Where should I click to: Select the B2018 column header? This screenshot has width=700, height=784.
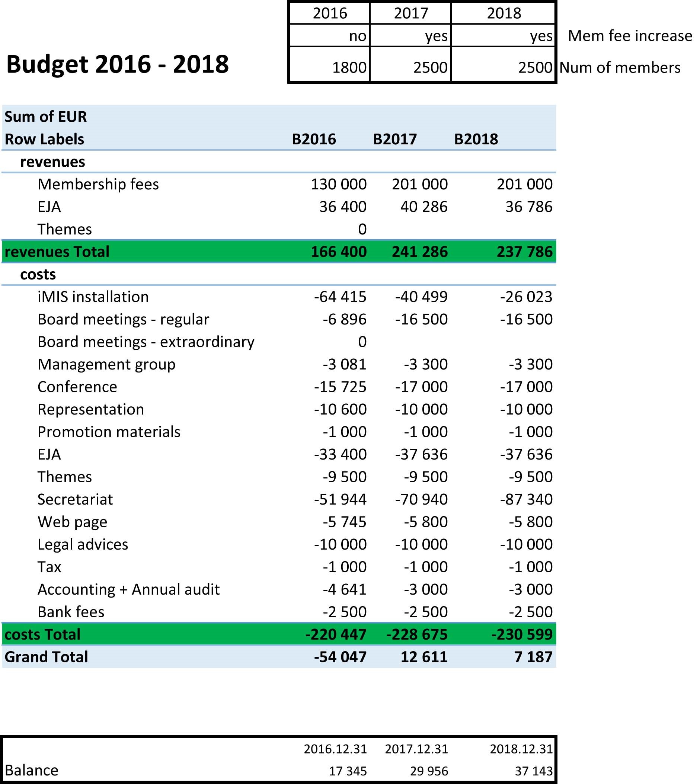[x=476, y=139]
